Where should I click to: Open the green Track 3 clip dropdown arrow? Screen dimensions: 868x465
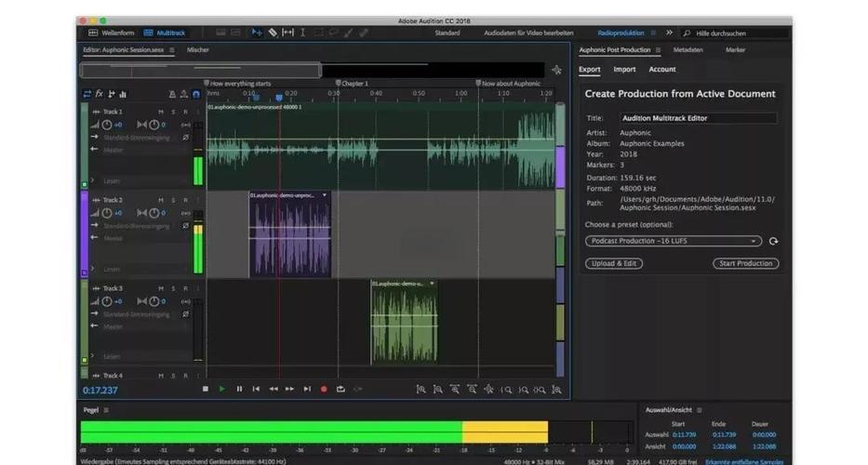[x=432, y=284]
